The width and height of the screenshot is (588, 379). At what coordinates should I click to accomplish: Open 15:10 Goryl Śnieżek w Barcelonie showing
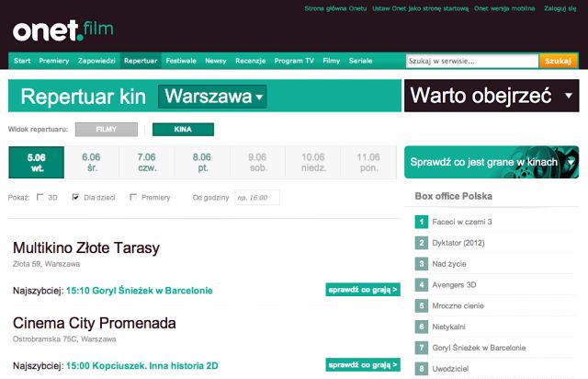[x=140, y=291]
